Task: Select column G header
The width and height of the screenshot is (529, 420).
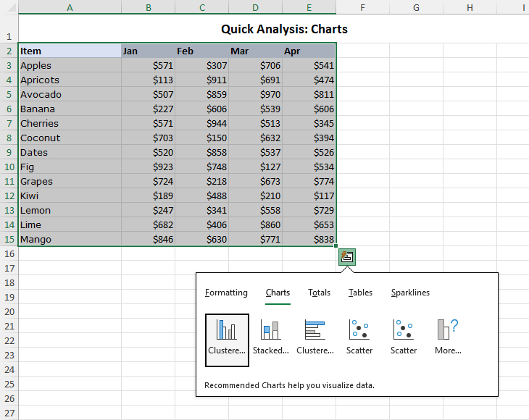Action: click(x=417, y=7)
